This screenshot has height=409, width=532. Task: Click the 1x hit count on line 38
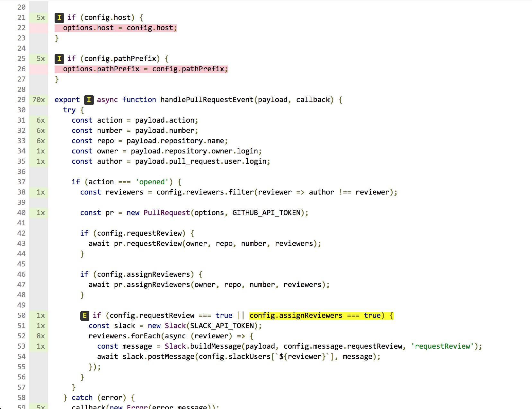pyautogui.click(x=41, y=192)
